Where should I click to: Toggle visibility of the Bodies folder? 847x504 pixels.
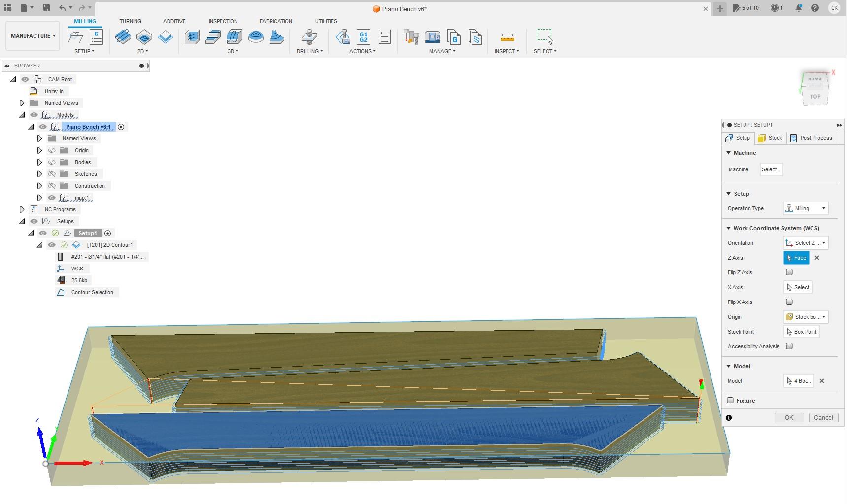tap(52, 162)
